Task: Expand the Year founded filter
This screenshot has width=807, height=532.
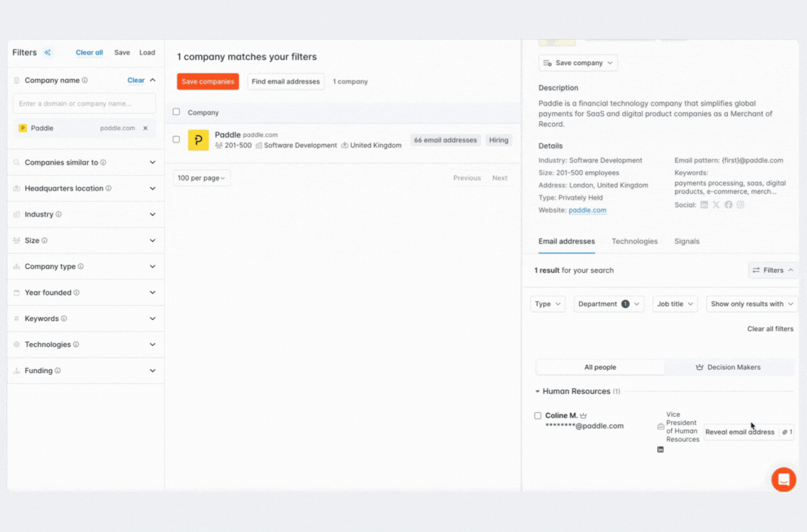Action: tap(152, 293)
